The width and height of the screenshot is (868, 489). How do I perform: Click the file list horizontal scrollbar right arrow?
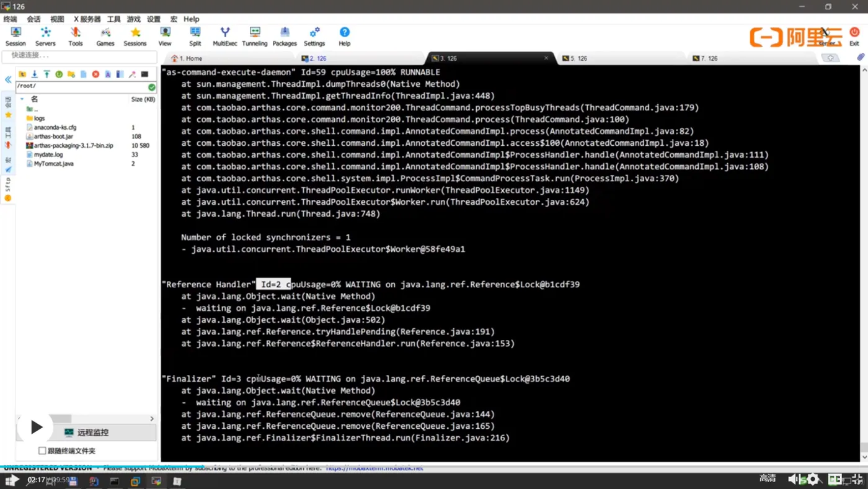tap(152, 419)
